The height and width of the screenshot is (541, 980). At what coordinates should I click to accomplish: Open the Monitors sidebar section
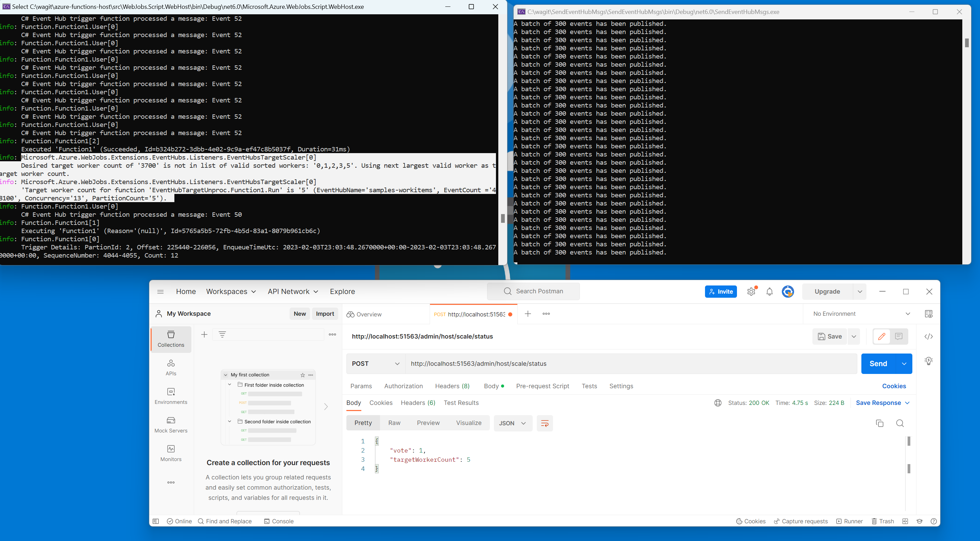point(171,453)
